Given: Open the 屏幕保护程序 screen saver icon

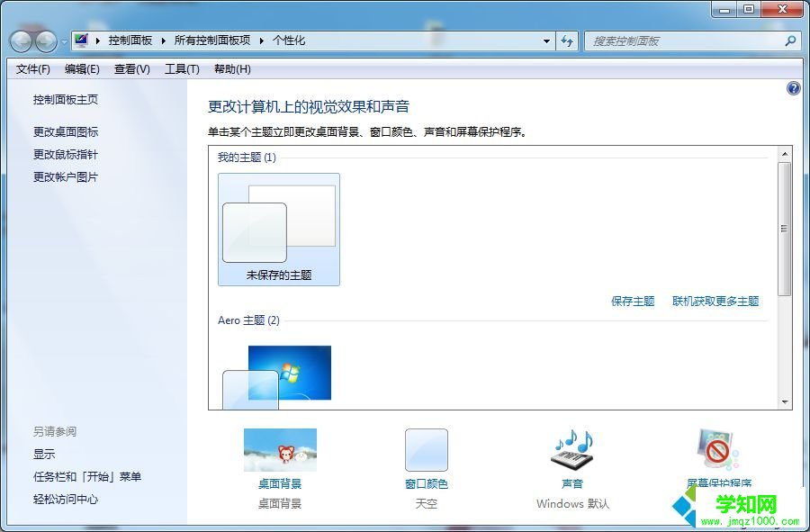Looking at the screenshot, I should [x=716, y=448].
